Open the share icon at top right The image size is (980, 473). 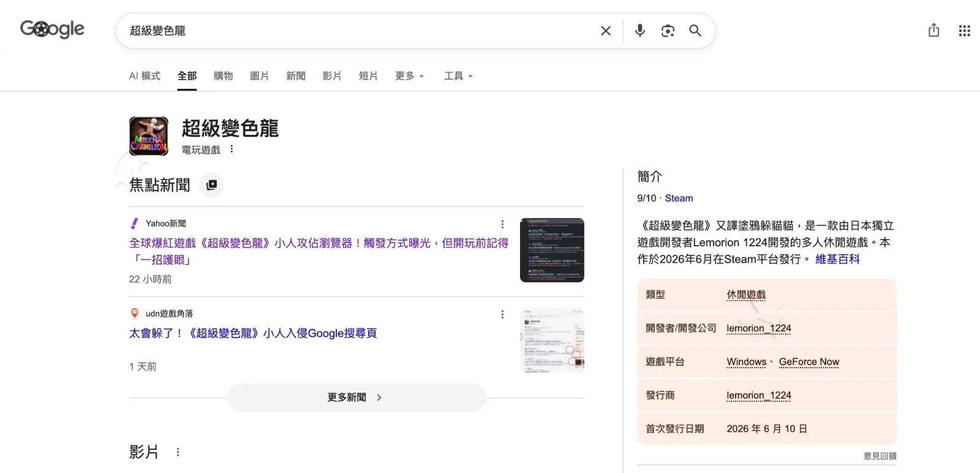(x=933, y=30)
